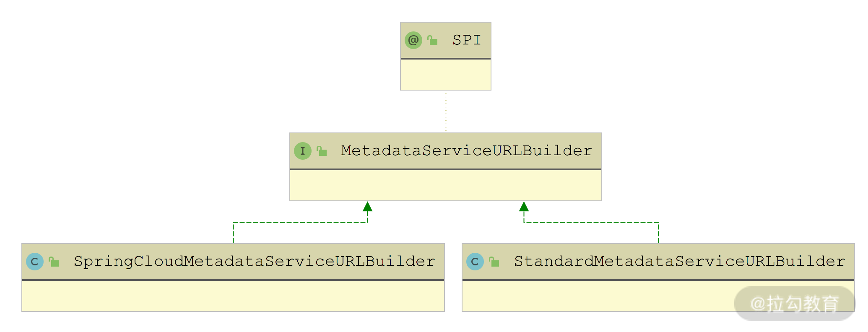The height and width of the screenshot is (332, 868).
Task: Click the empty body of StandardMetadataServiceURLBuilder node
Action: [595, 296]
